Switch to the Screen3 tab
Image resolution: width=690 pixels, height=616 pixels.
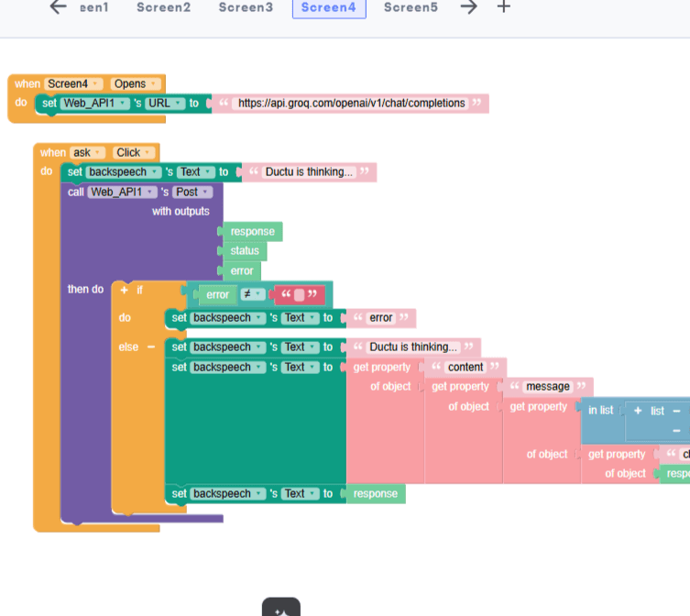246,7
